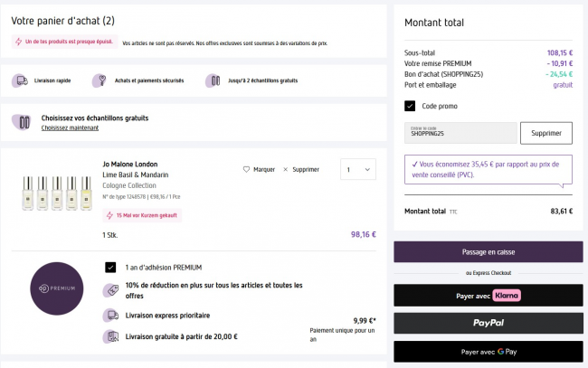Screen dimensions: 588x368
Task: Click the round PREMIUM membership logo
Action: pyautogui.click(x=55, y=289)
